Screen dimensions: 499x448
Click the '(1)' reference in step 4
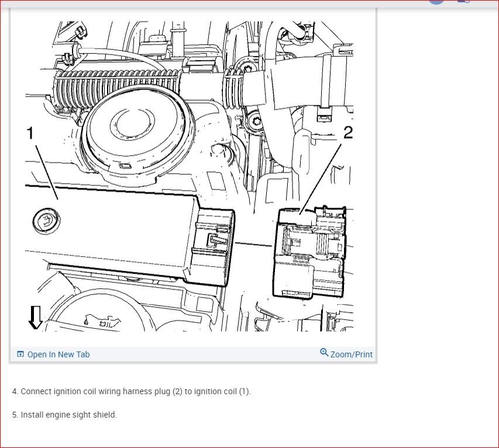(245, 392)
